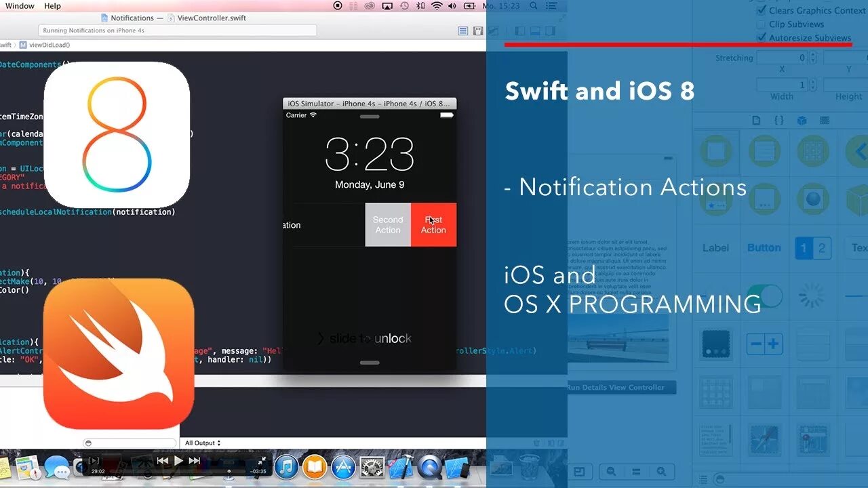The height and width of the screenshot is (488, 868).
Task: Toggle the debug area pane
Action: click(535, 30)
